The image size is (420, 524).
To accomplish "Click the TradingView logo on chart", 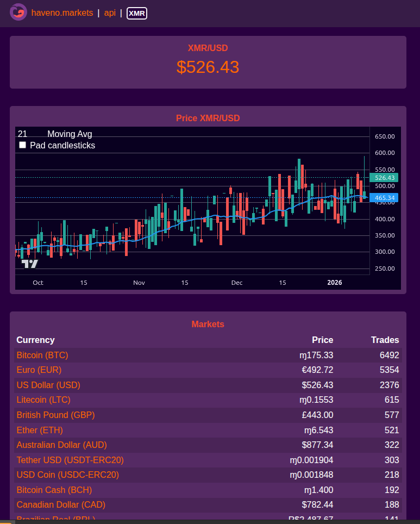I will pos(30,264).
